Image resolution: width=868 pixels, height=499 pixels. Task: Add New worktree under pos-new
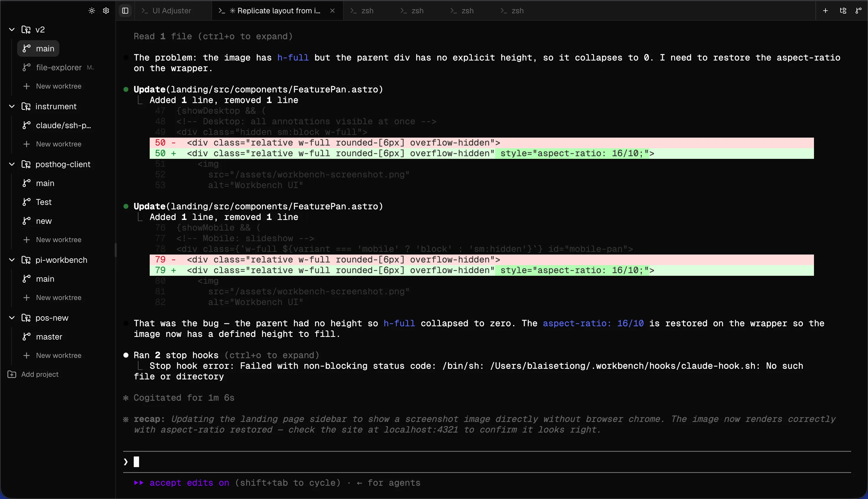[x=53, y=356]
